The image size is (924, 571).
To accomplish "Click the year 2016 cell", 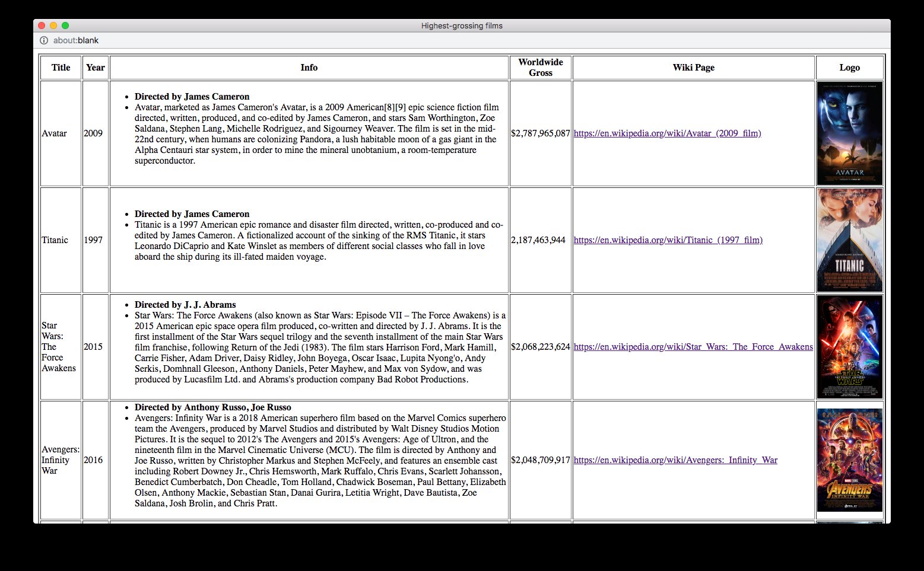I will (x=96, y=460).
